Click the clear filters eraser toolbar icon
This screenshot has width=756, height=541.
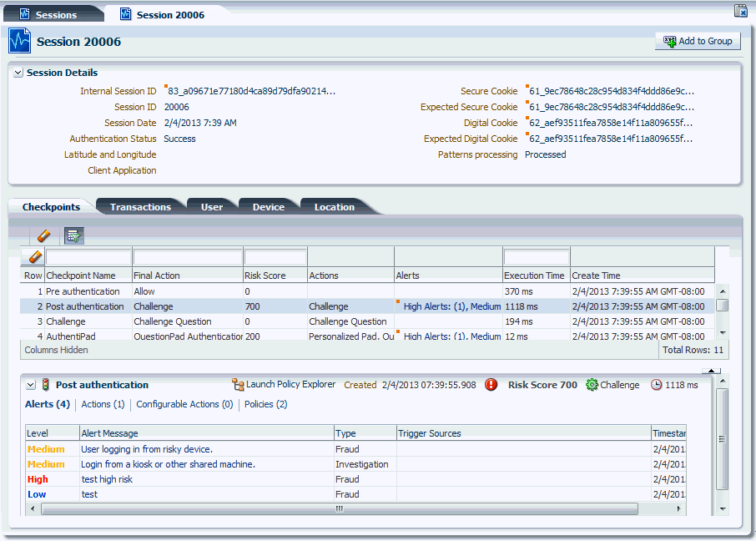click(43, 236)
